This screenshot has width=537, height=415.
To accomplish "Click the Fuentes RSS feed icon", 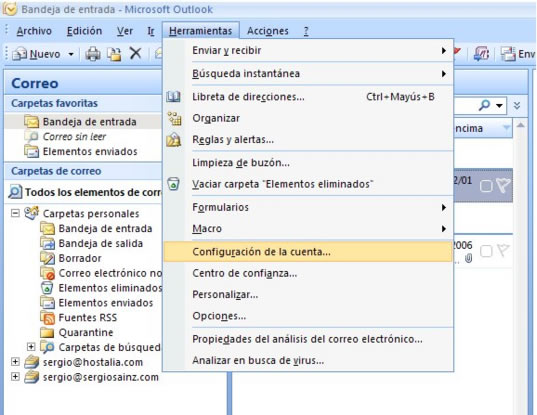I will [x=47, y=317].
